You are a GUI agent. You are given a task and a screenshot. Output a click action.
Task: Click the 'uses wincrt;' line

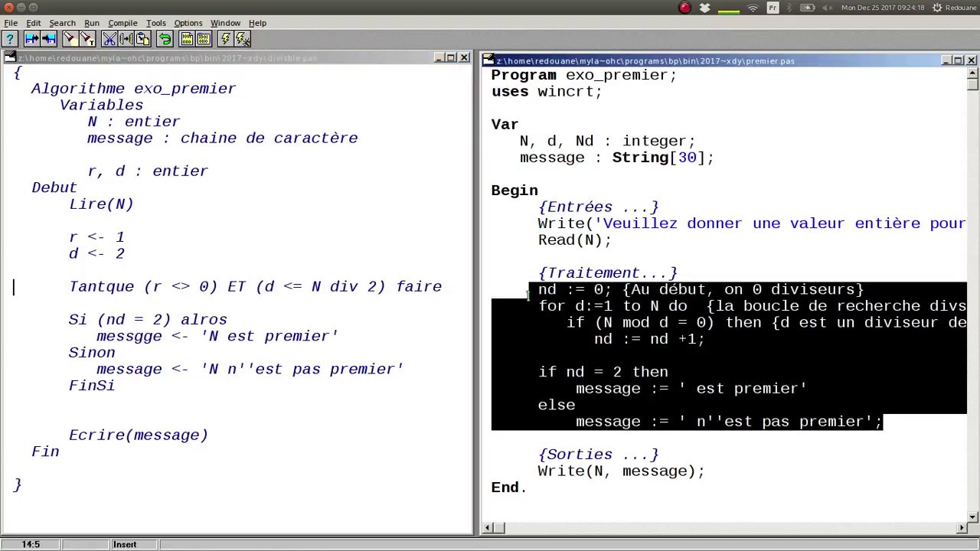547,92
